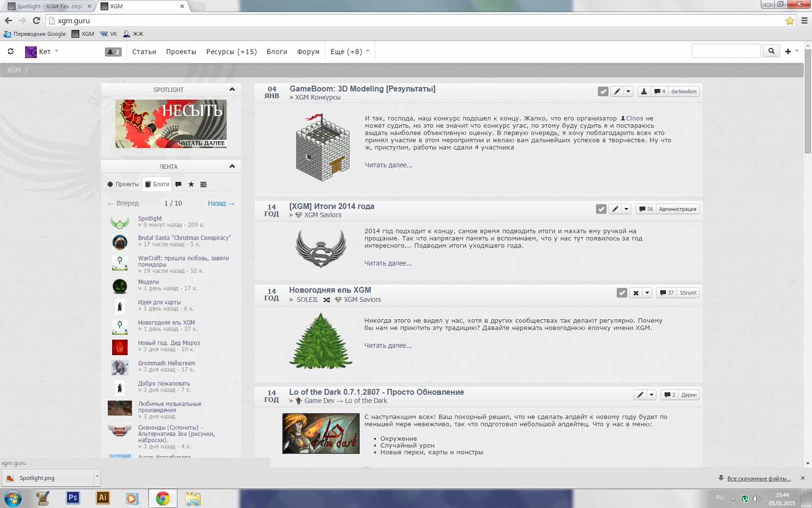Open the 4 comments on GameBoom post

click(x=659, y=91)
